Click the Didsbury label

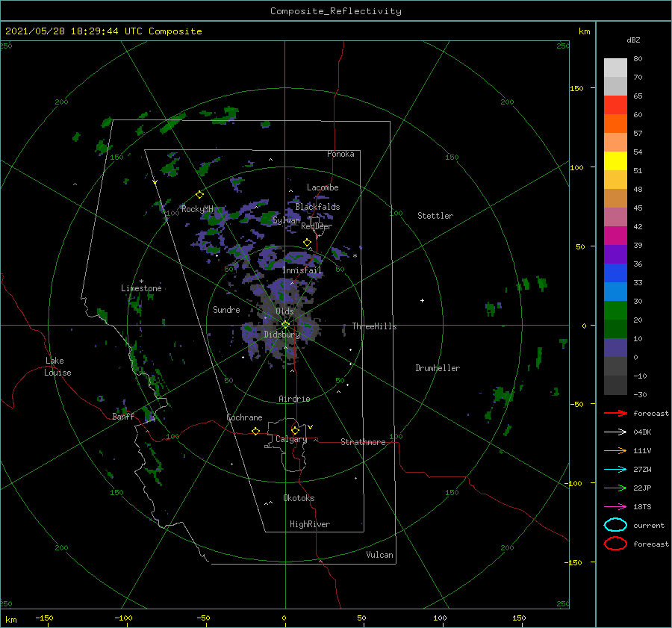click(281, 335)
